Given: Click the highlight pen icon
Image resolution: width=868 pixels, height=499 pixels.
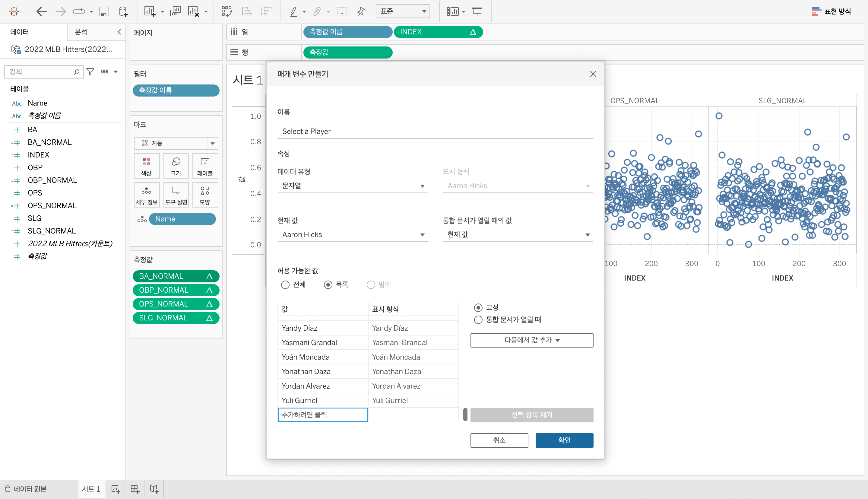Looking at the screenshot, I should tap(293, 12).
